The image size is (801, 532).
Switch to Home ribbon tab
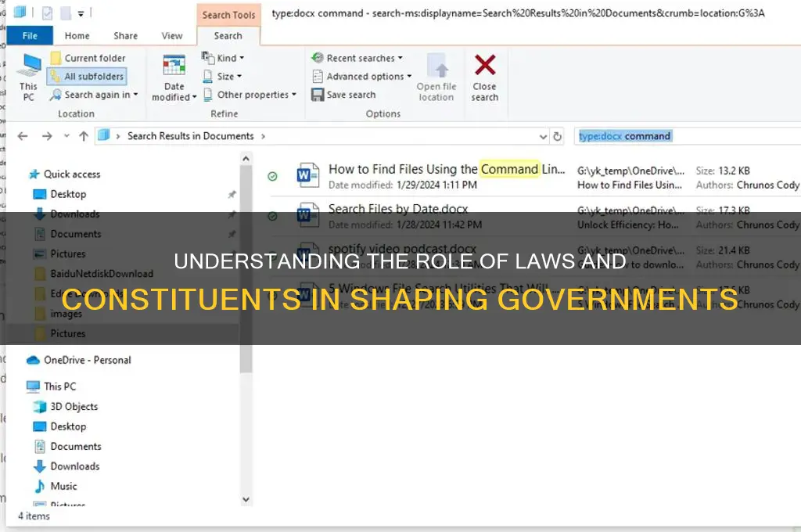pos(77,36)
